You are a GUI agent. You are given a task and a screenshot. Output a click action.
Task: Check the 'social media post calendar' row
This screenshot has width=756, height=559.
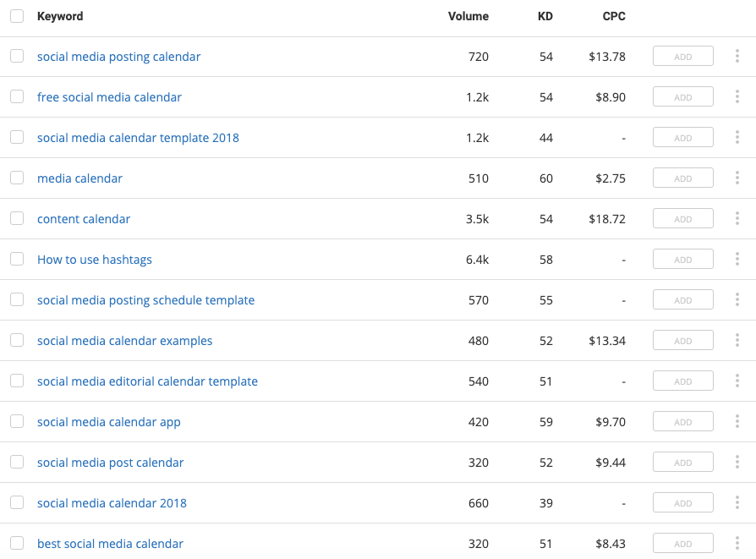pyautogui.click(x=17, y=463)
